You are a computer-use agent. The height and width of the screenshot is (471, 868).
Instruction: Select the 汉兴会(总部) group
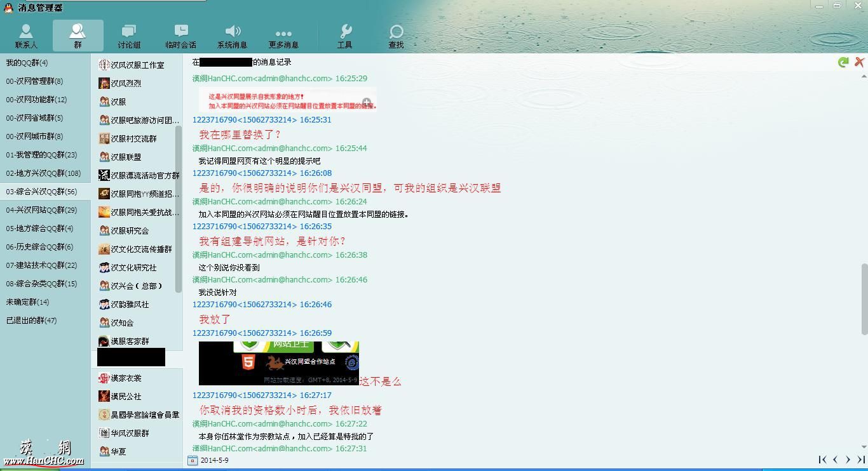pyautogui.click(x=137, y=286)
